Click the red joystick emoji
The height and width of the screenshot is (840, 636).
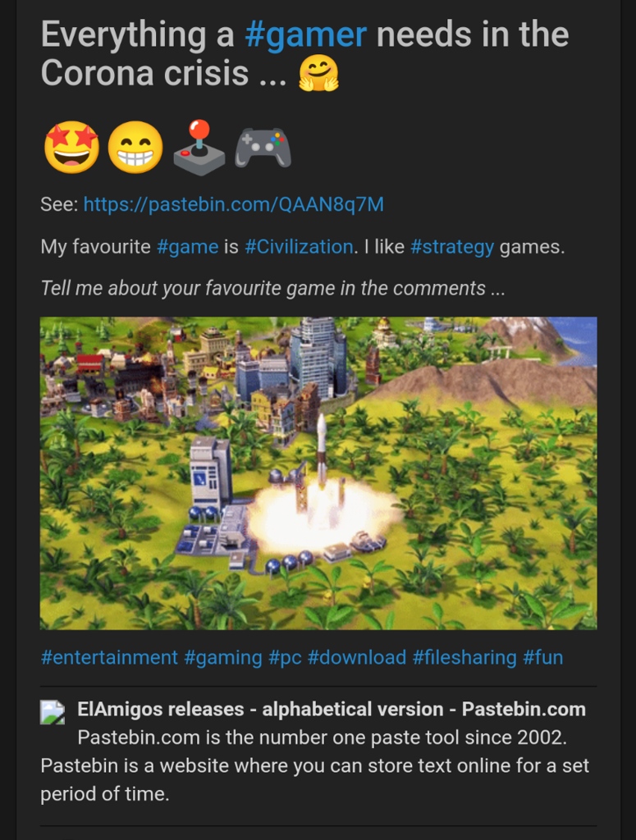tap(199, 148)
